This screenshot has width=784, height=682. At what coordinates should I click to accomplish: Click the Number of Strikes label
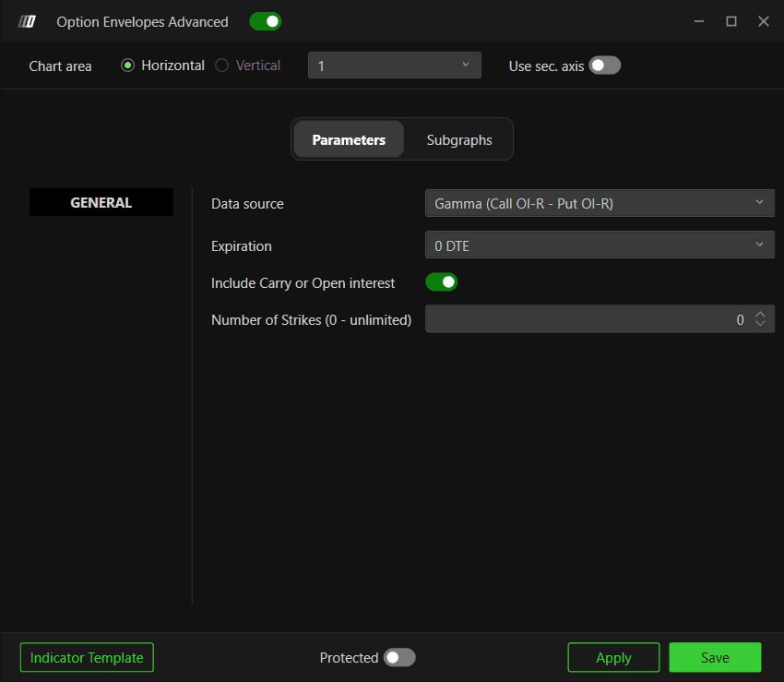coord(312,319)
